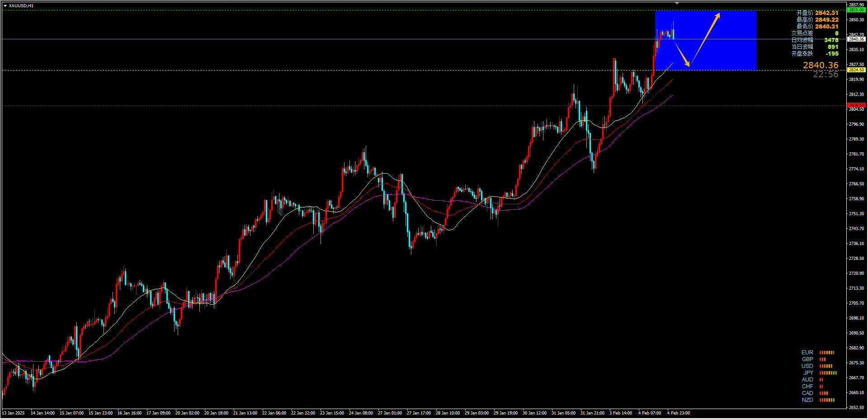Click the large orange 2840.36 price readout

pyautogui.click(x=821, y=66)
